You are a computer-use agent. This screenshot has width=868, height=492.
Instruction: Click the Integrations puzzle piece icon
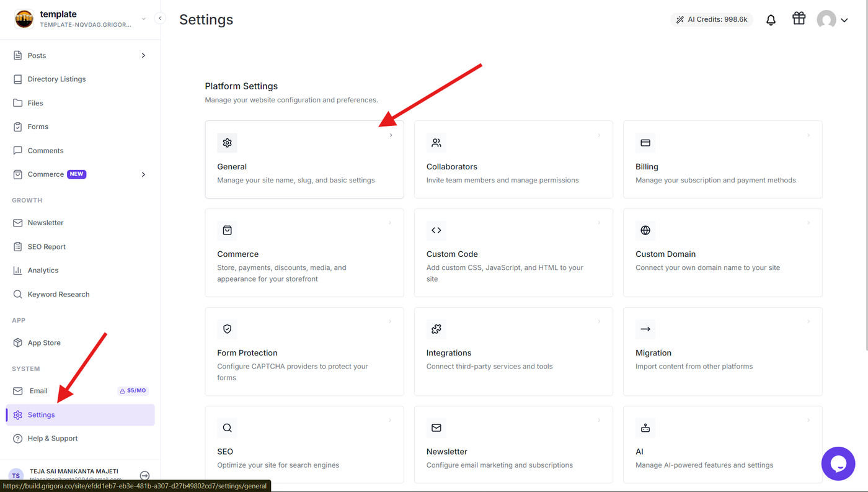(436, 329)
